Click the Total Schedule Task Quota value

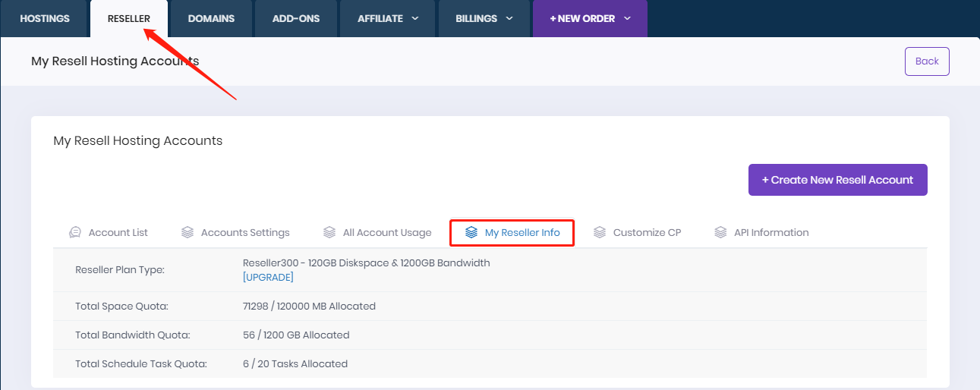pos(295,363)
